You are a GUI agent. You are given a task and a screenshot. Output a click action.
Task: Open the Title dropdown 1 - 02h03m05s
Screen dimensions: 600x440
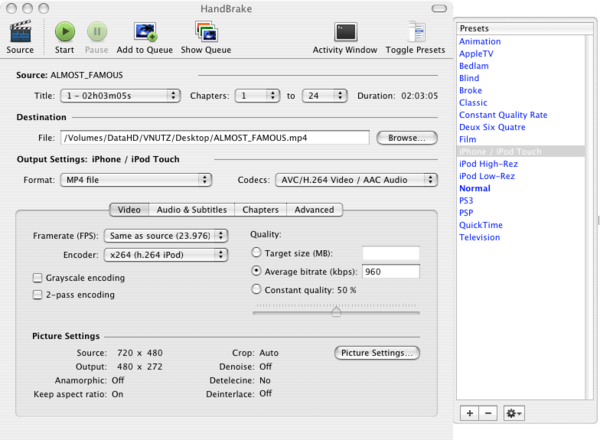120,96
